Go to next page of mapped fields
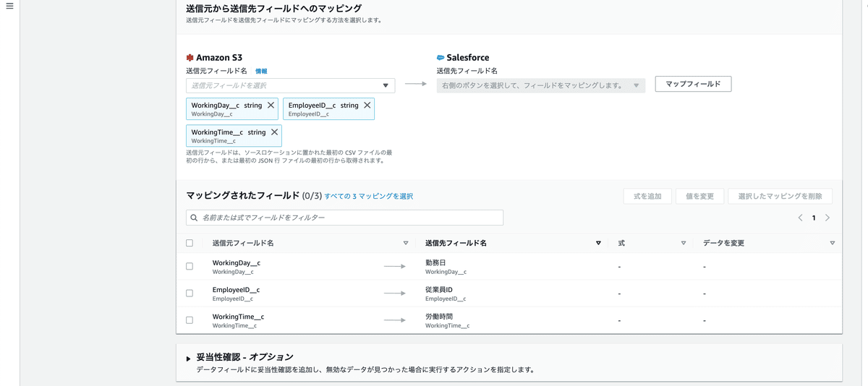The height and width of the screenshot is (386, 868). coord(827,218)
